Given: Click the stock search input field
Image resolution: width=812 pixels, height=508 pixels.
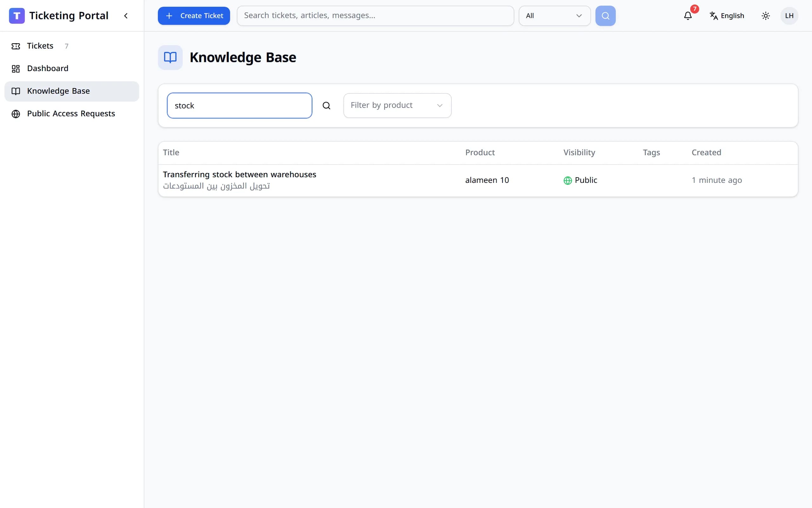Looking at the screenshot, I should (x=239, y=105).
